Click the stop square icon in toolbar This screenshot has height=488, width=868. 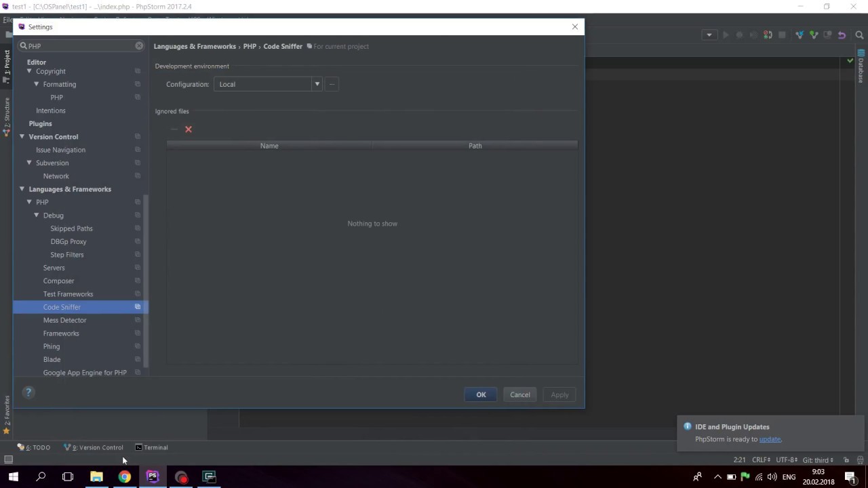point(782,35)
